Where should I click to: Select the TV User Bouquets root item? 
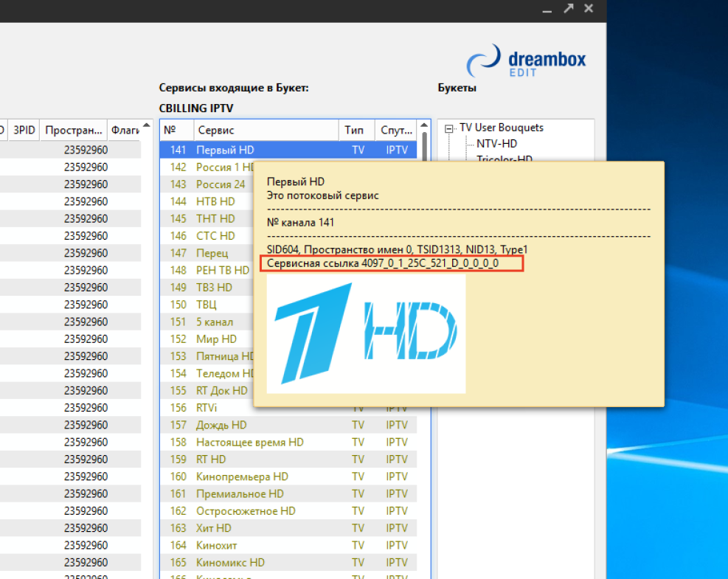[x=502, y=128]
